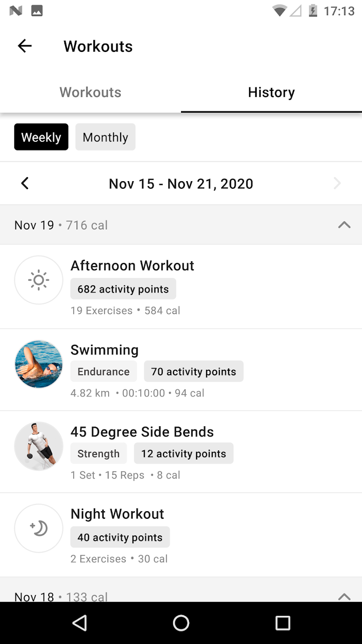Collapse the Nov 19 section
Screen dimensions: 362x644
point(344,225)
